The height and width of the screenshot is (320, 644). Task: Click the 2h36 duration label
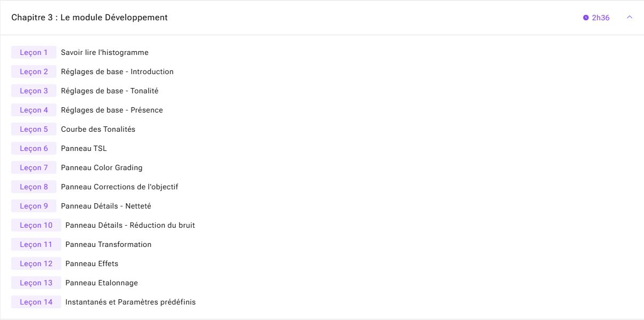601,18
